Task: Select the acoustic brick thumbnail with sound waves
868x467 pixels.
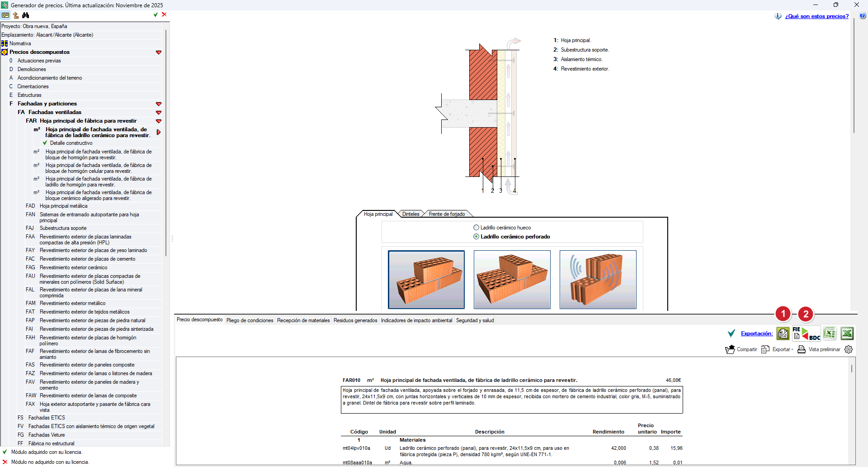Action: coord(598,280)
